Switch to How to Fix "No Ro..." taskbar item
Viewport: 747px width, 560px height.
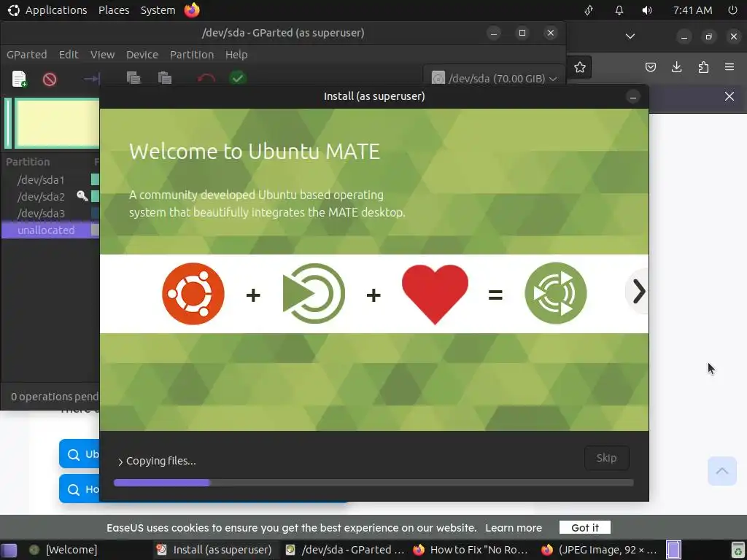(x=472, y=550)
